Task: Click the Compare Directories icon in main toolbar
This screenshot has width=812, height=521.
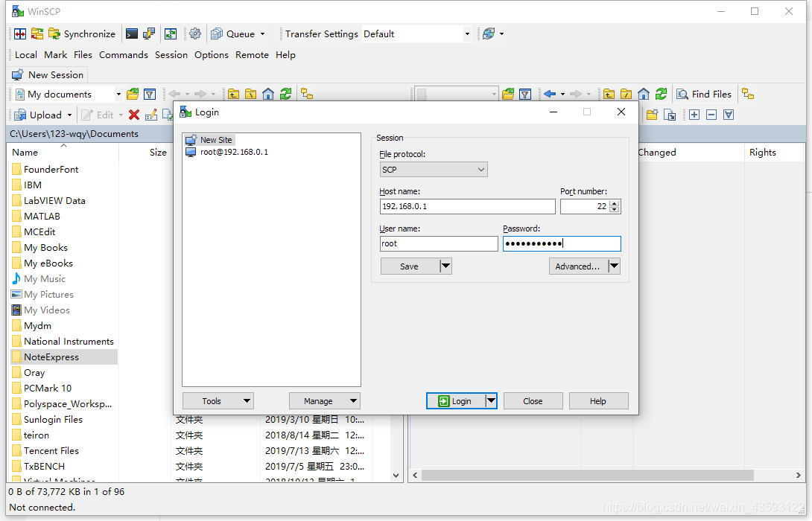Action: tap(20, 34)
